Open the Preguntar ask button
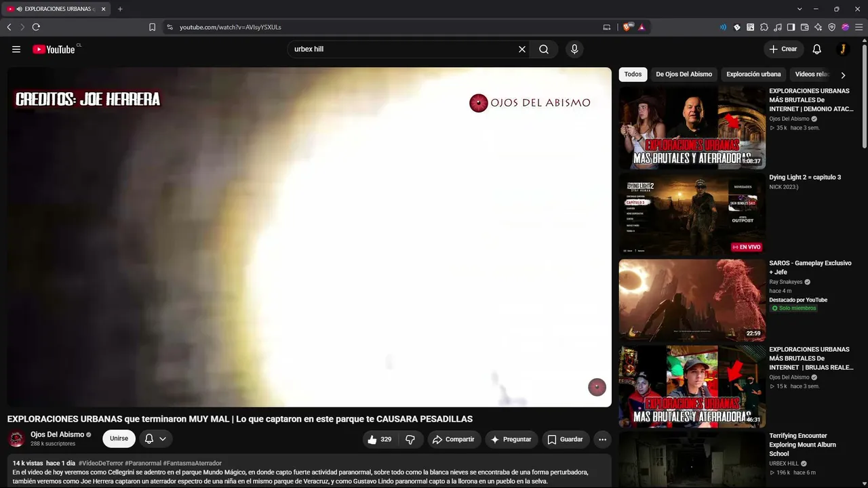This screenshot has height=488, width=868. pos(511,439)
